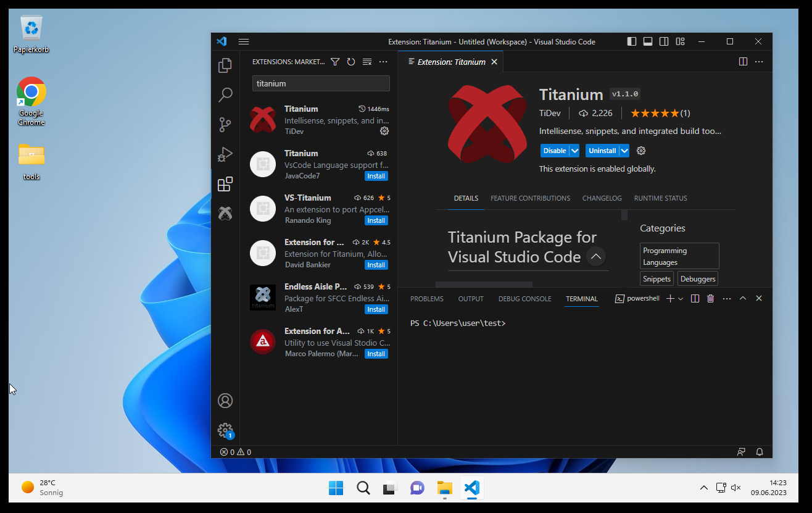Refresh the extensions list
The width and height of the screenshot is (812, 513).
[x=351, y=62]
